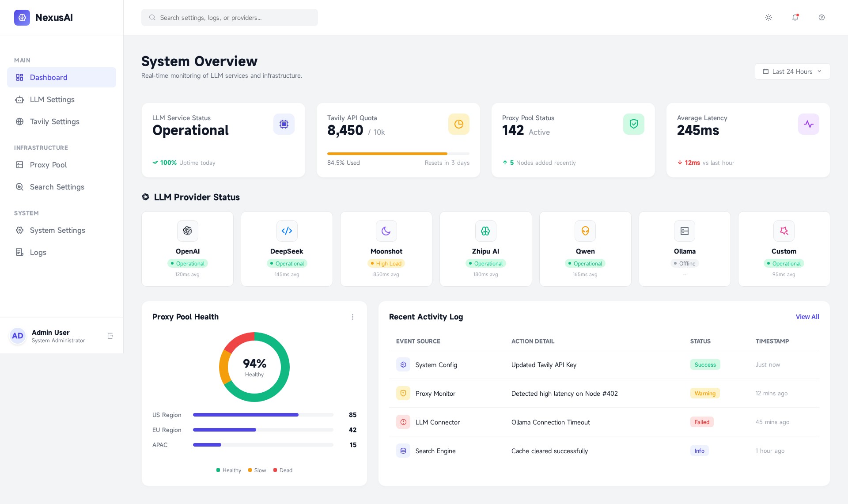Click View All activity log link
Viewport: 848px width, 504px height.
(807, 317)
